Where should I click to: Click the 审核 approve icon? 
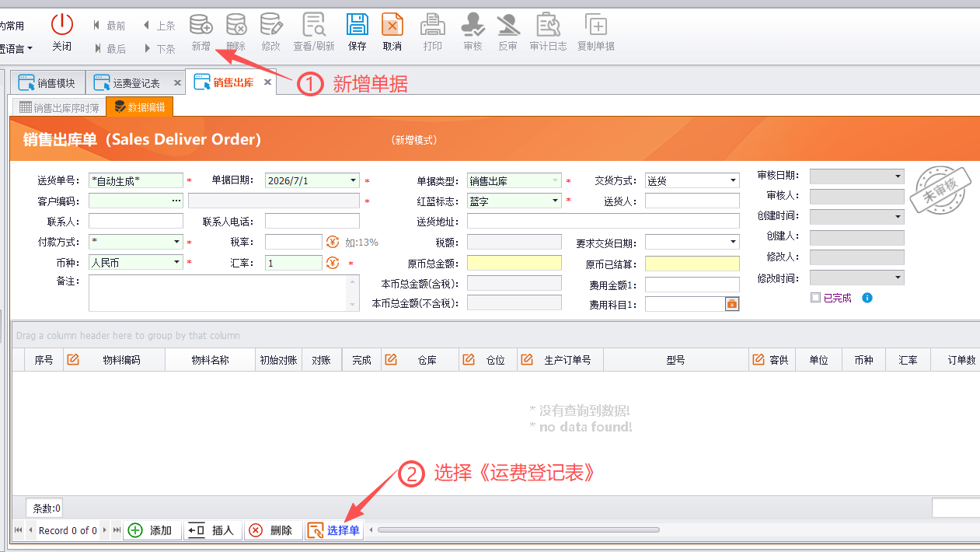[473, 24]
